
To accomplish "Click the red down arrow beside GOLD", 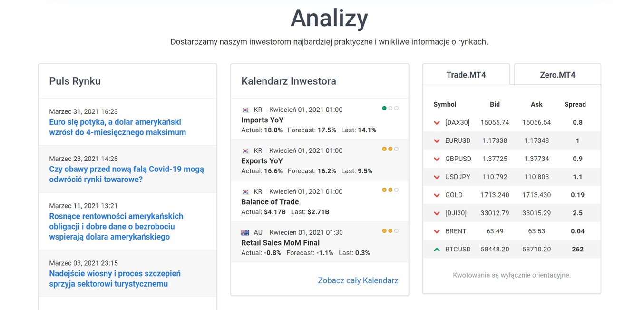I will coord(437,195).
